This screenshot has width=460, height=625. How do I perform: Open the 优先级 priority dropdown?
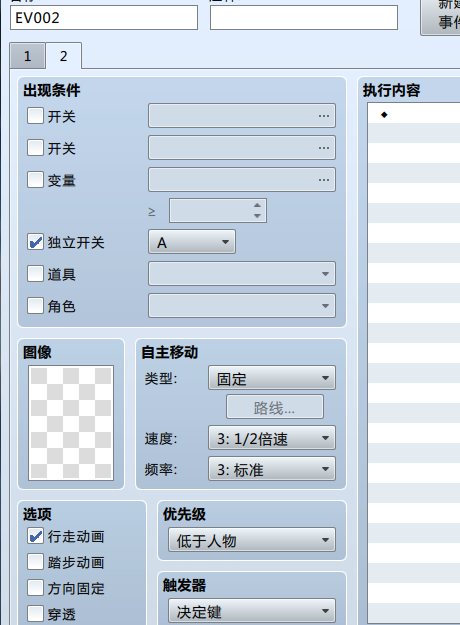click(x=252, y=540)
